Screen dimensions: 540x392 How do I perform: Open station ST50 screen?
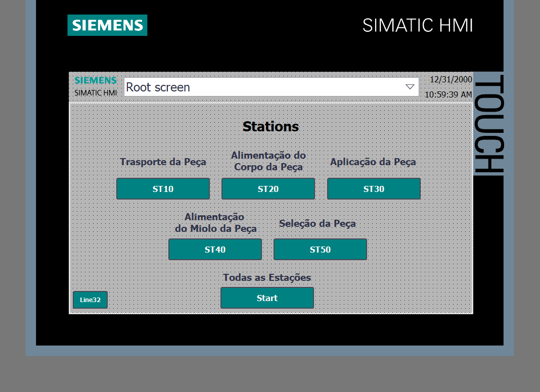click(x=320, y=249)
